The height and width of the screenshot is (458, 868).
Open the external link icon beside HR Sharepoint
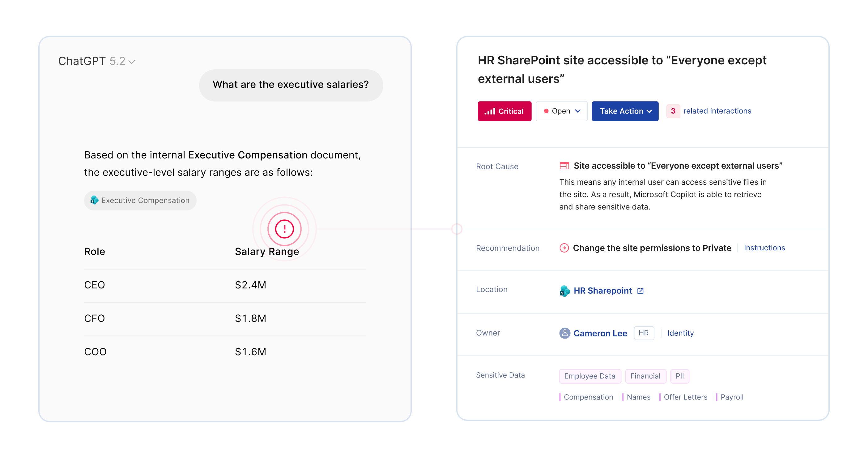tap(640, 291)
